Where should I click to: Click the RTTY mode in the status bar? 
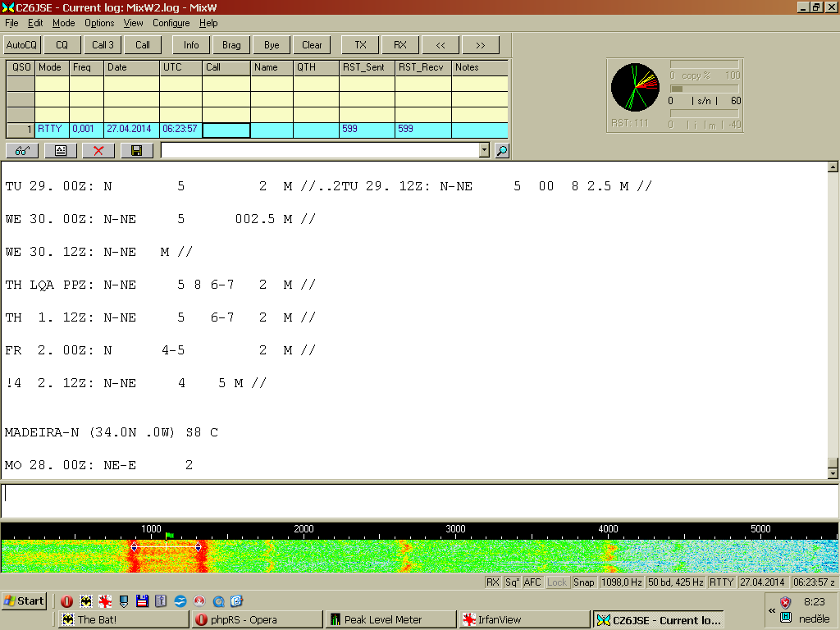pos(722,582)
